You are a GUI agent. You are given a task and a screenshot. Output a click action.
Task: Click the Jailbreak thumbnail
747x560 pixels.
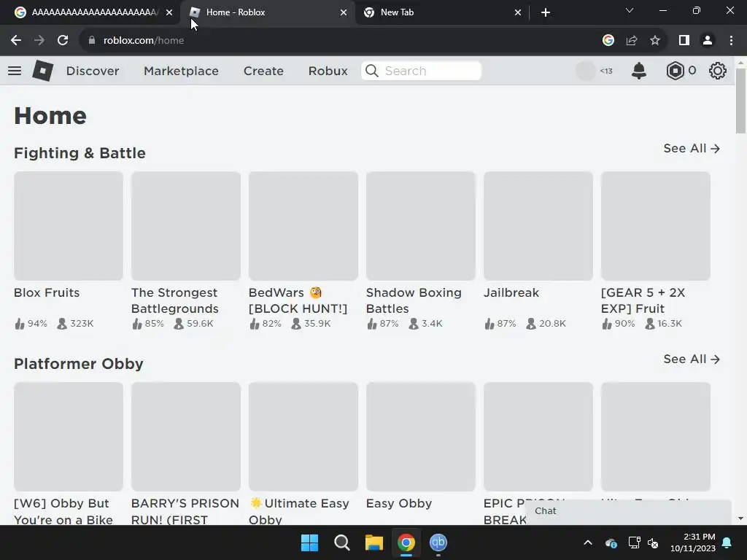538,226
